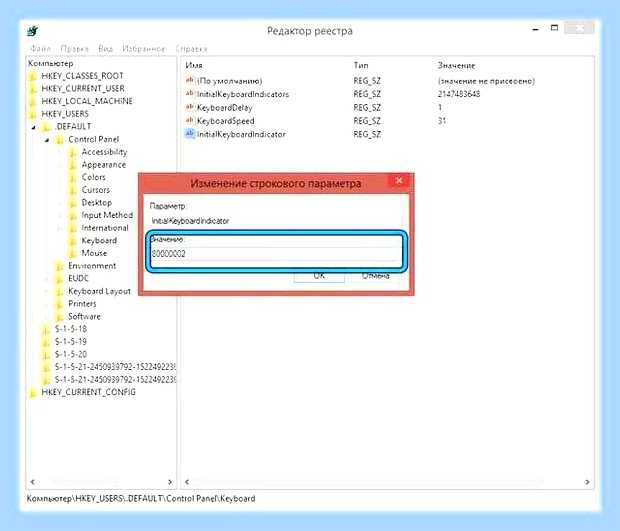Select the Software key label
The height and width of the screenshot is (531, 620).
tap(84, 316)
